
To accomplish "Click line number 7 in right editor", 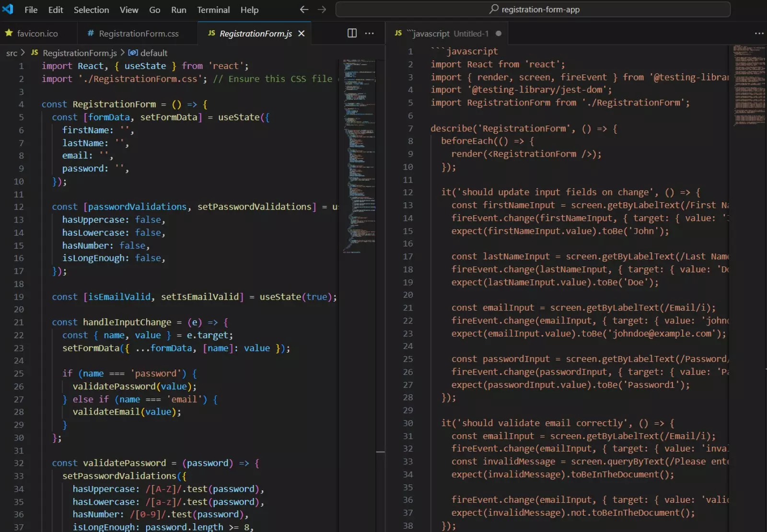I will point(410,128).
